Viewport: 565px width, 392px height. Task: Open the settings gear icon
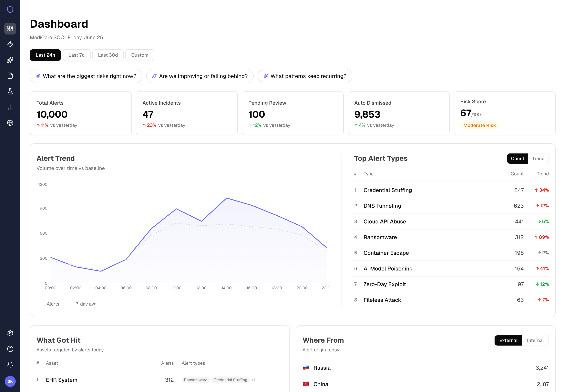tap(10, 333)
